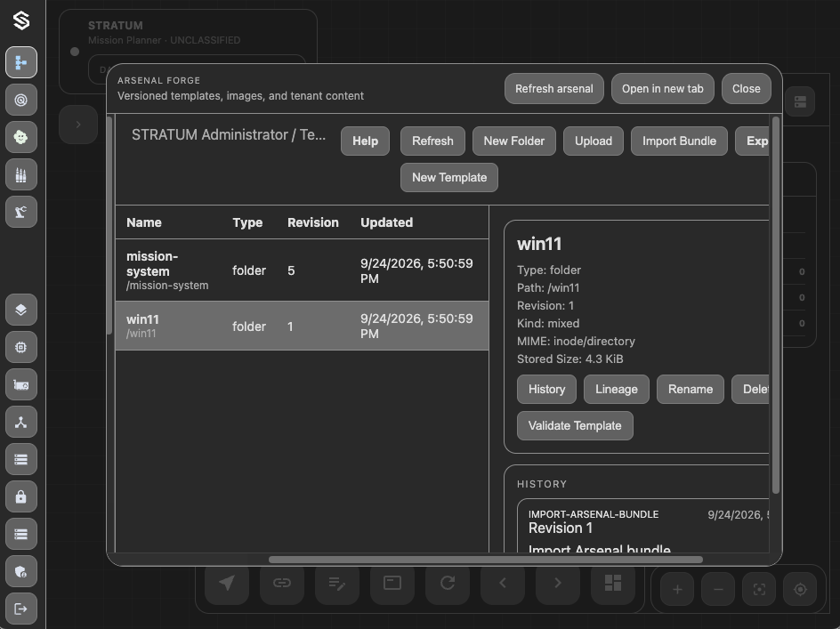
Task: Select the win11 folder row
Action: pos(302,326)
